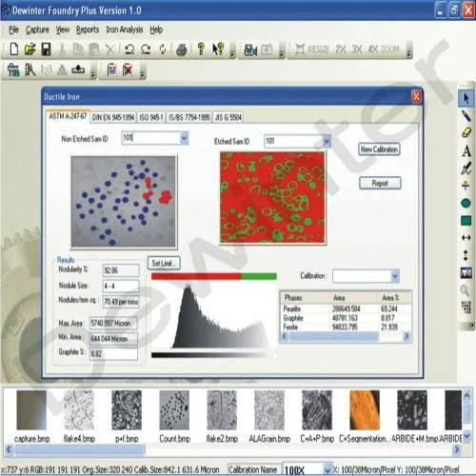Select the pencil drawing tool
This screenshot has height=476, width=476.
point(466,115)
